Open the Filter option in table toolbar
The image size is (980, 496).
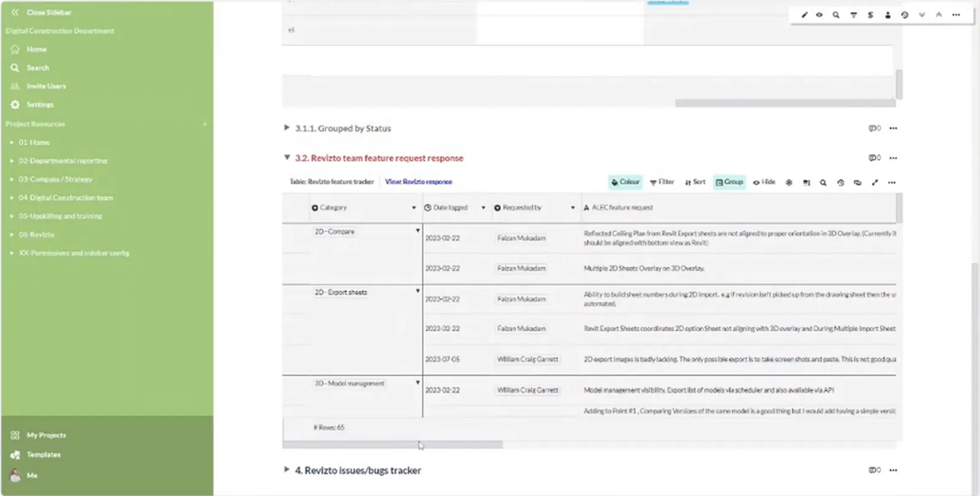[662, 182]
